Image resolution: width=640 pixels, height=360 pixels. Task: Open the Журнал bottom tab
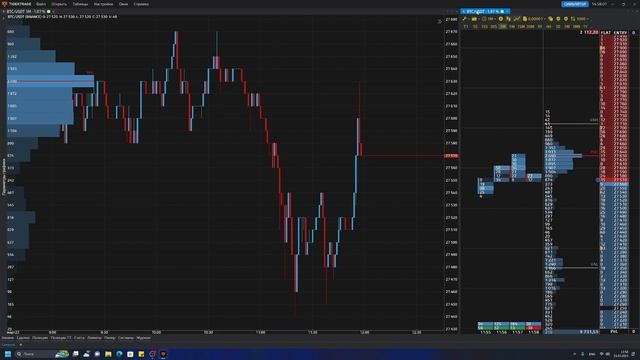(143, 338)
